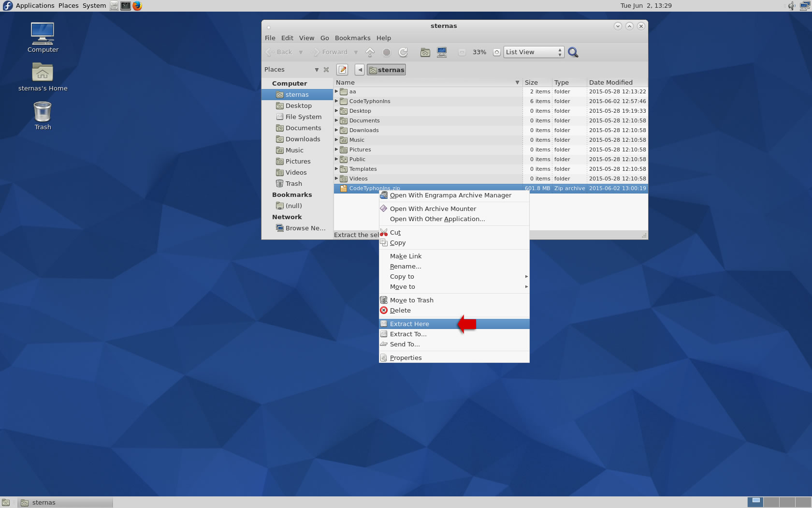This screenshot has height=508, width=812.
Task: Click the zoom in plus icon
Action: [x=496, y=52]
